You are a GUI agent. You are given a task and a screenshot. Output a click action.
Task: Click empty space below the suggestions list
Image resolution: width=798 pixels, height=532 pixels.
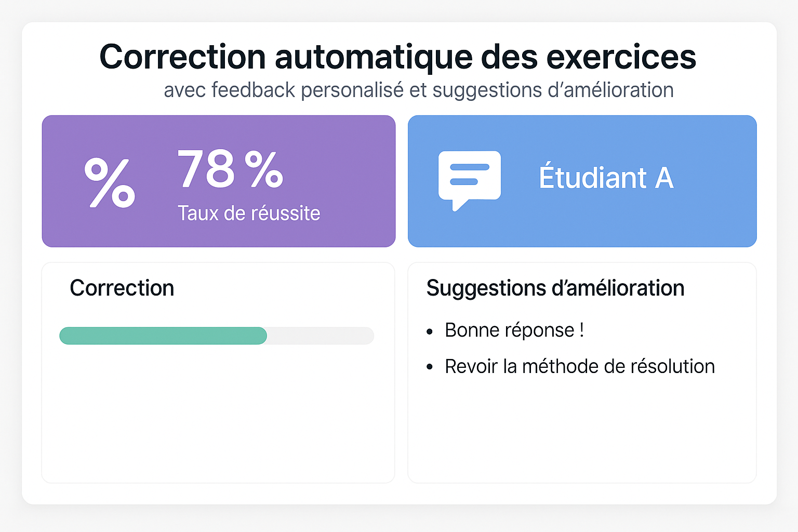point(582,431)
